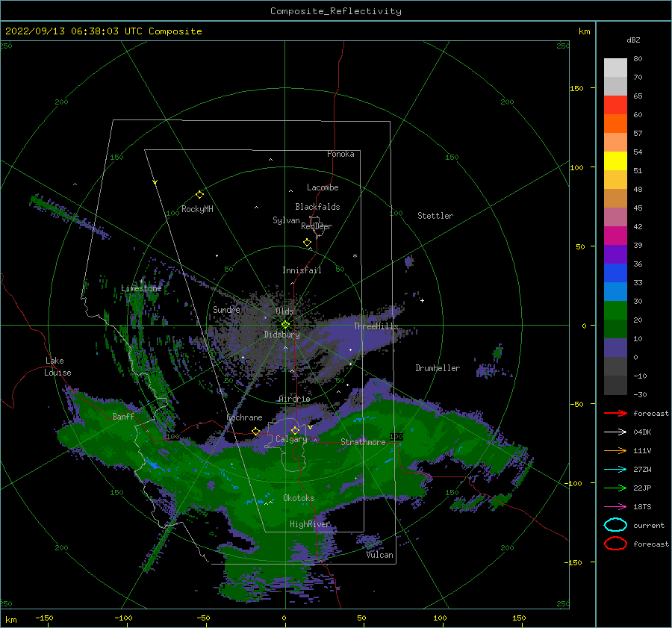672x628 pixels.
Task: Select the bright yellow 51-54 dBZ swatch
Action: click(x=615, y=161)
